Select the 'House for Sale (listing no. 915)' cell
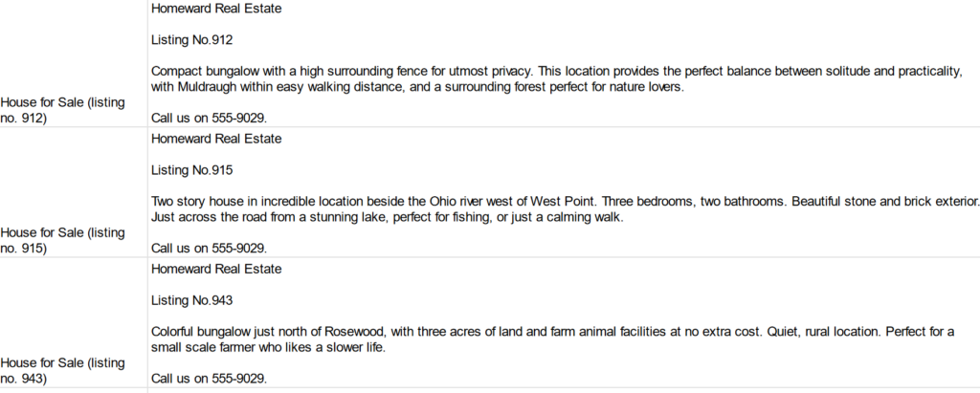The image size is (980, 393). pos(73,192)
